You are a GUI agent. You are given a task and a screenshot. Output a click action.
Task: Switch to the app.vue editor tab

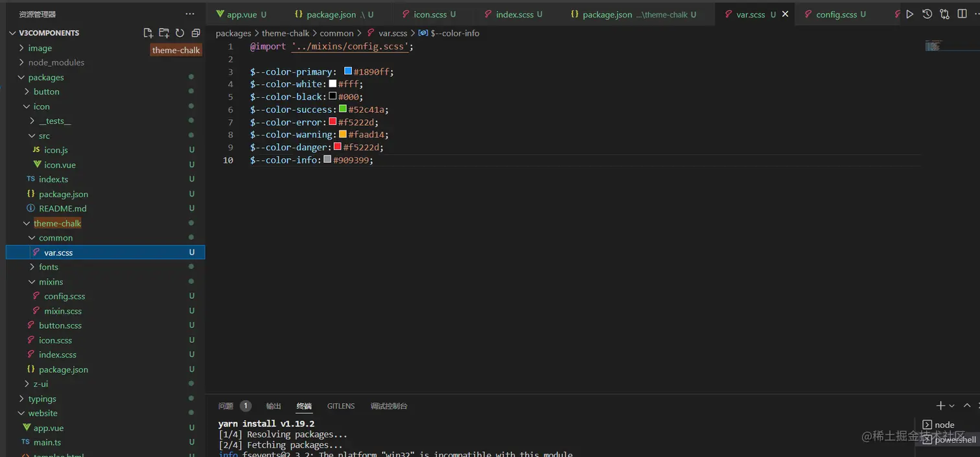click(x=243, y=14)
